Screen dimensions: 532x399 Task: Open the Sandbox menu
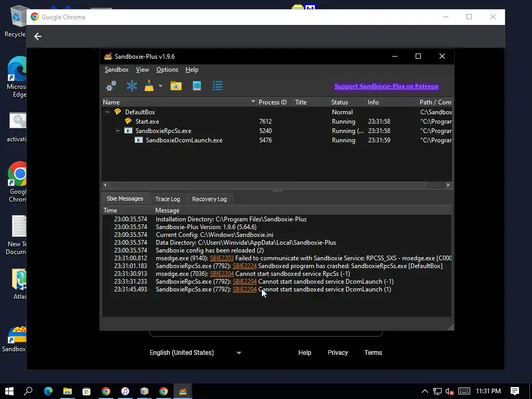click(x=116, y=70)
